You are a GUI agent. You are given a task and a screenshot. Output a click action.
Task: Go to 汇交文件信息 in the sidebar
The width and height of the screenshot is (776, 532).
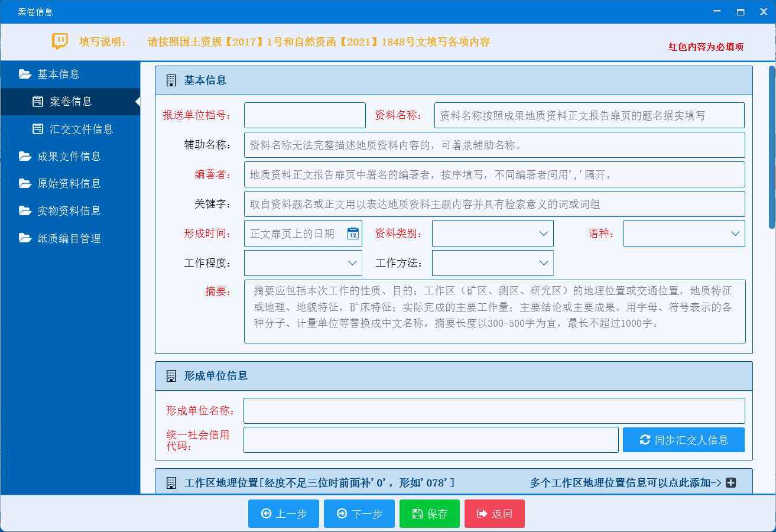coord(70,129)
